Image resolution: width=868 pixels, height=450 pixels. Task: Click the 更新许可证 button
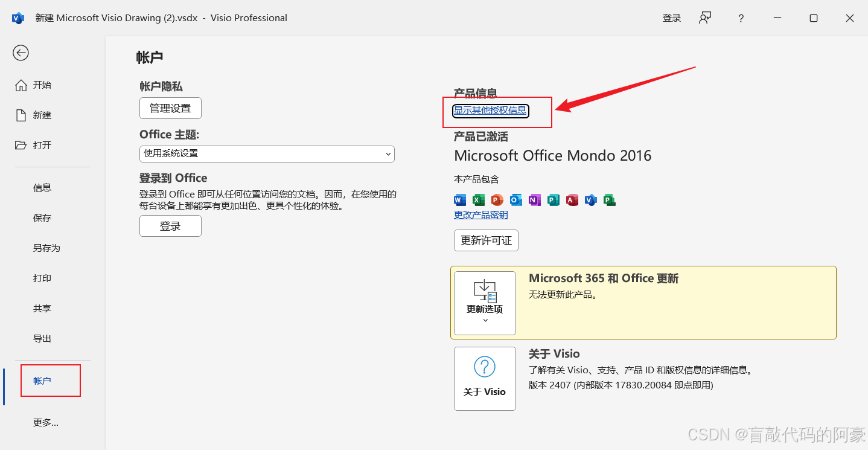point(486,240)
